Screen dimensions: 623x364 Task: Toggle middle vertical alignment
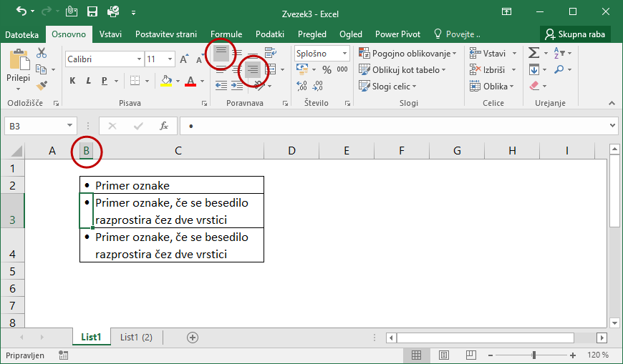237,52
